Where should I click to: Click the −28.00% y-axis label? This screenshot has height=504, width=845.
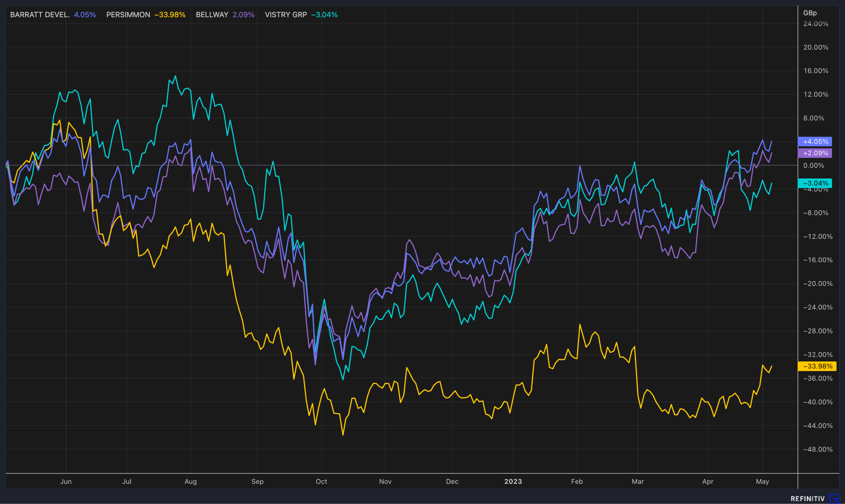pyautogui.click(x=818, y=331)
